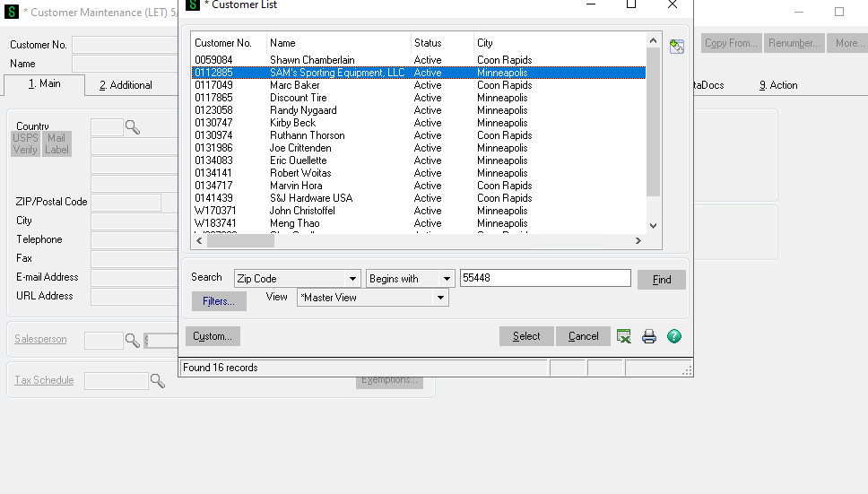Open help with green question mark icon
The height and width of the screenshot is (494, 868).
[x=674, y=336]
